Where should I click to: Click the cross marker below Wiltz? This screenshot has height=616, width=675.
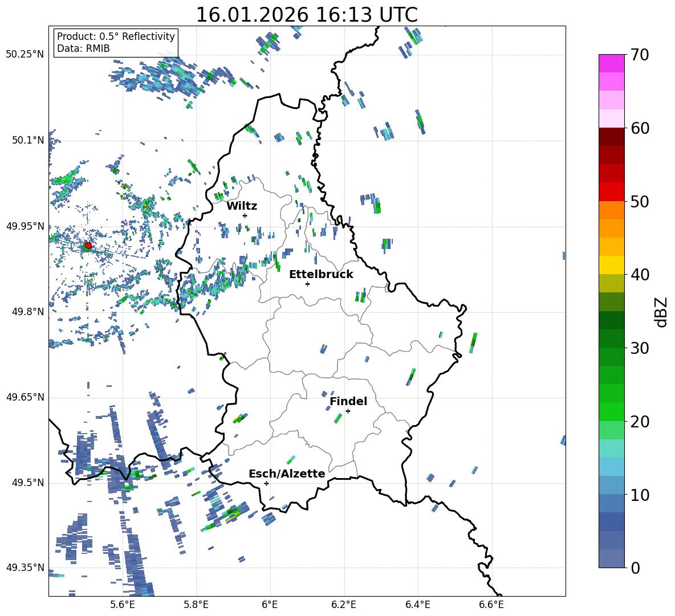pyautogui.click(x=245, y=215)
